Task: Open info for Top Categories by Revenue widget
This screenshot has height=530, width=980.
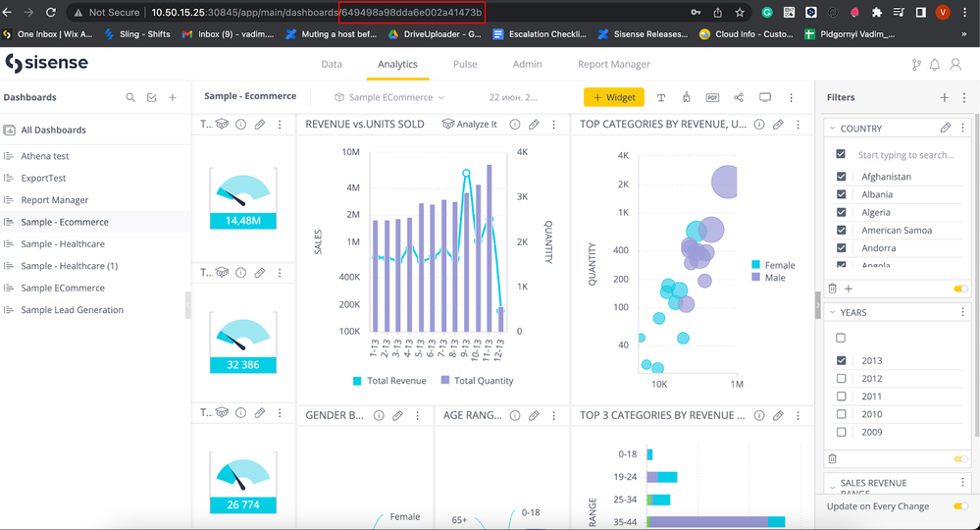Action: [x=758, y=125]
